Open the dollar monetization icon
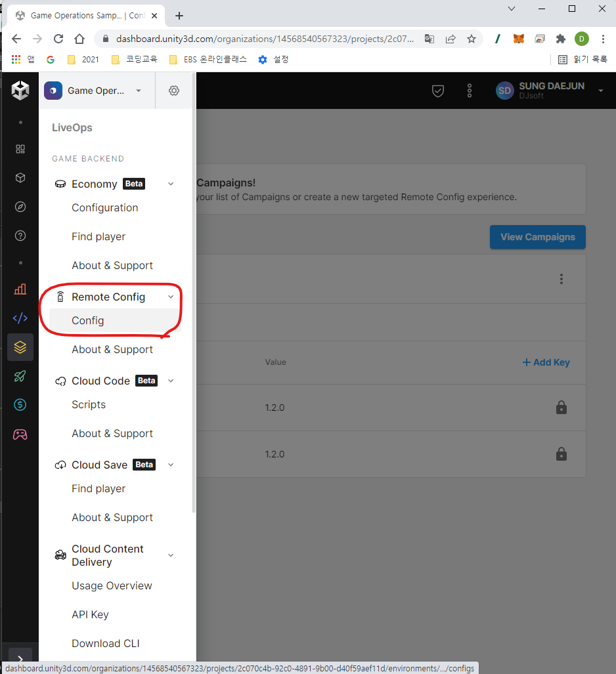The image size is (616, 674). point(20,404)
